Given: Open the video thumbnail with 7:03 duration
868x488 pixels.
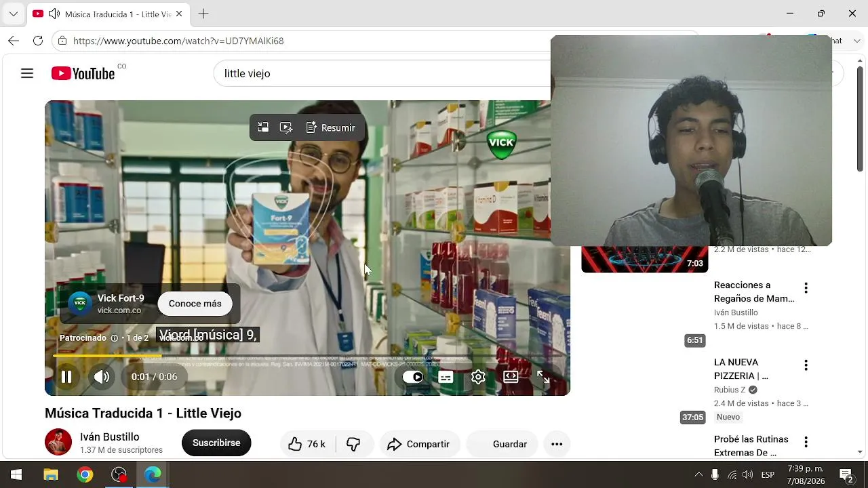Looking at the screenshot, I should coord(644,260).
